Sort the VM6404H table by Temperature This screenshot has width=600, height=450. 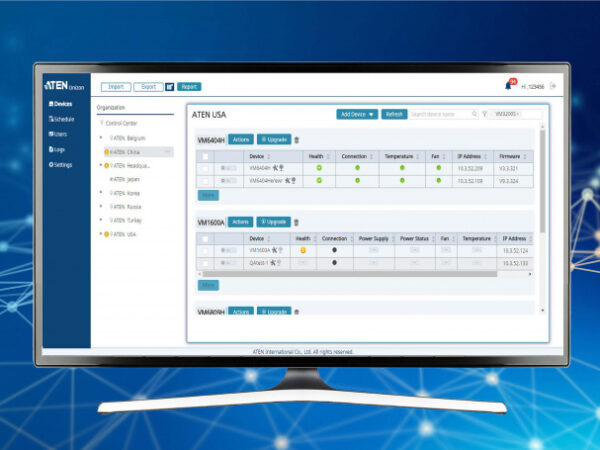tap(418, 157)
